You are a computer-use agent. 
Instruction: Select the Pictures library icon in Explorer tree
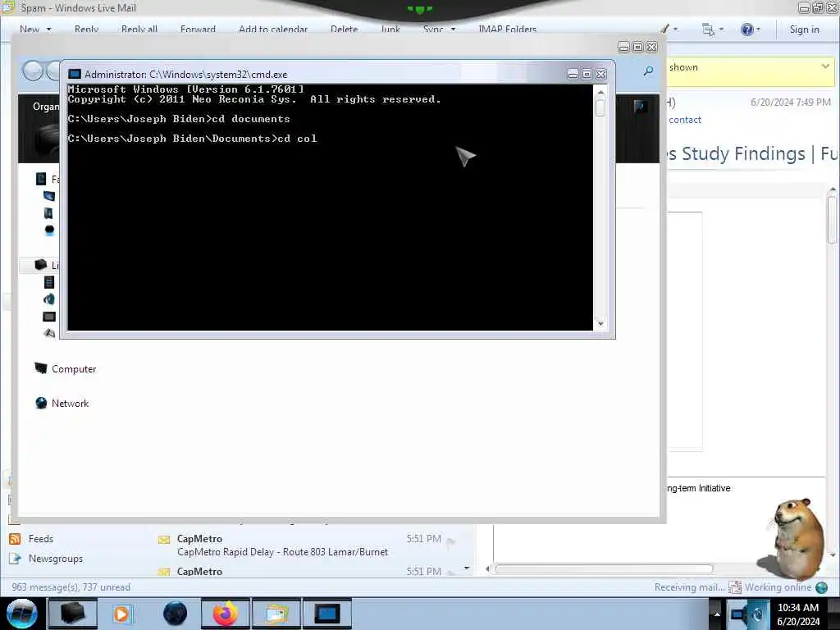click(48, 317)
